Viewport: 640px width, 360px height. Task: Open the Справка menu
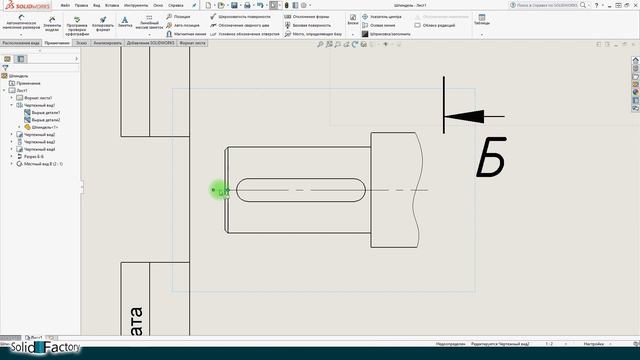coord(176,5)
